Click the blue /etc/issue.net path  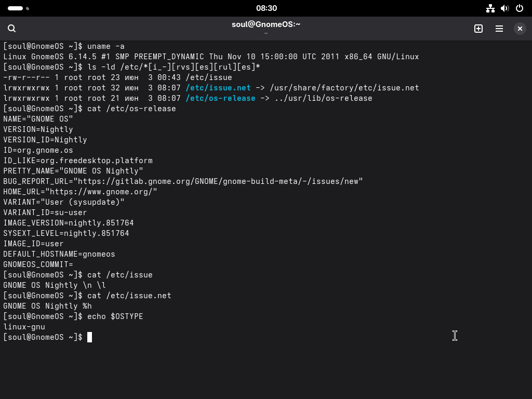click(x=218, y=88)
